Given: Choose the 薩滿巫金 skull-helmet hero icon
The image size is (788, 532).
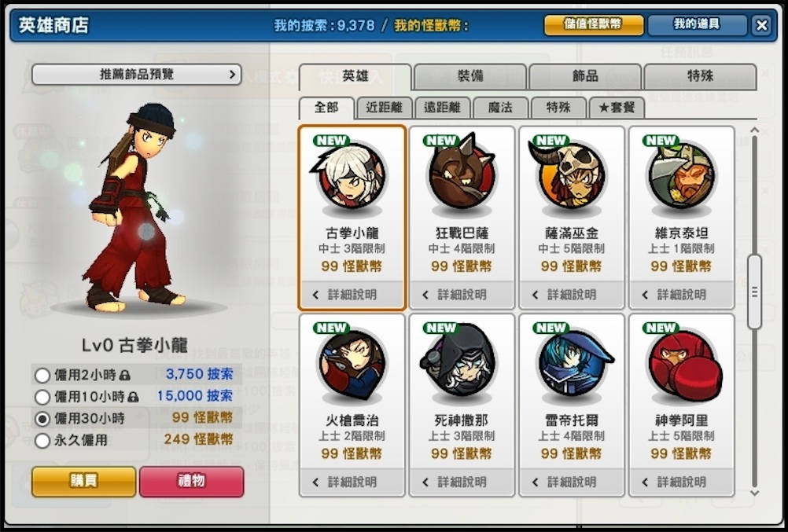Looking at the screenshot, I should pos(571,176).
